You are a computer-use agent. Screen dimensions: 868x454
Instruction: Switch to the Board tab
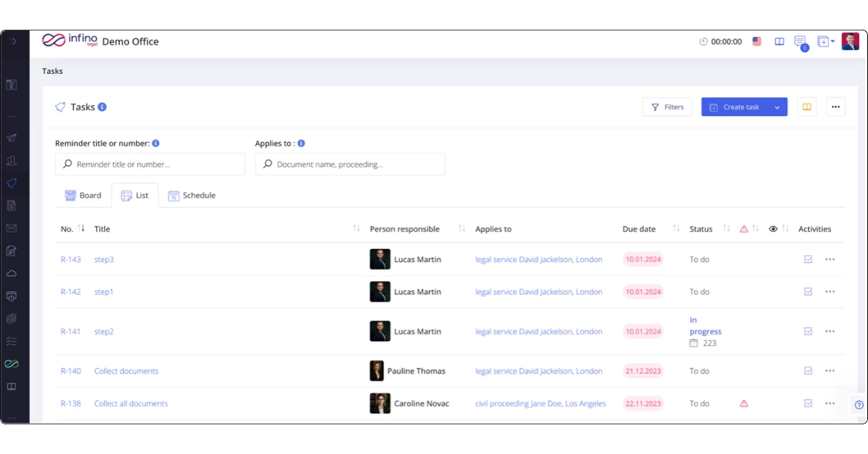click(82, 196)
